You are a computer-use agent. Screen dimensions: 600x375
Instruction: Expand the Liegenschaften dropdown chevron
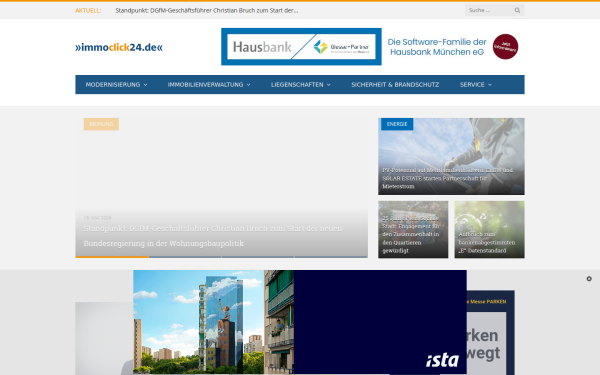point(328,85)
